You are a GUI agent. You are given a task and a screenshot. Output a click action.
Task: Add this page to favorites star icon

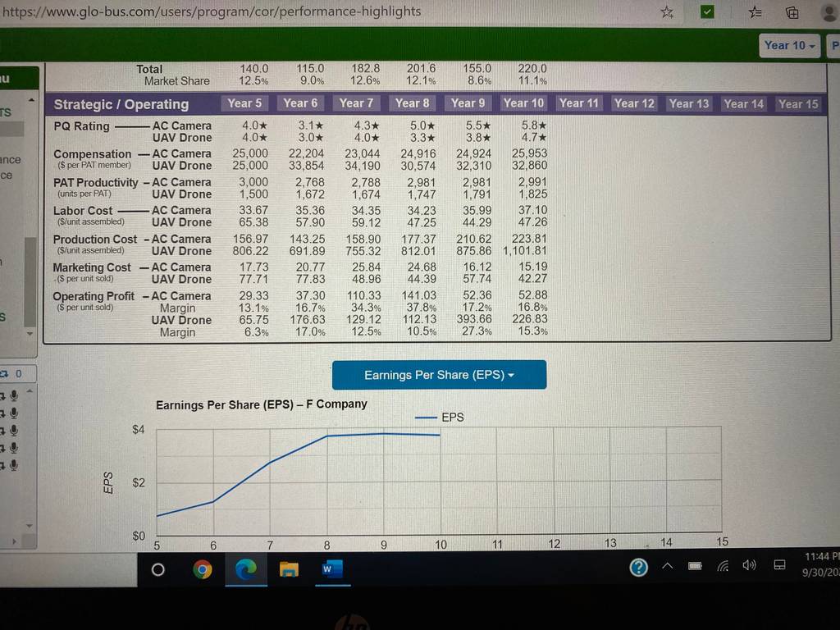(x=667, y=11)
